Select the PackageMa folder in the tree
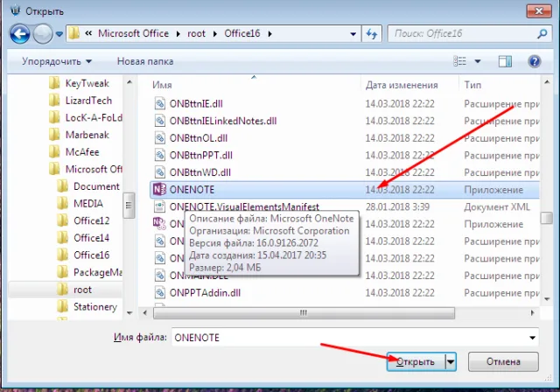The image size is (560, 392). pyautogui.click(x=89, y=272)
